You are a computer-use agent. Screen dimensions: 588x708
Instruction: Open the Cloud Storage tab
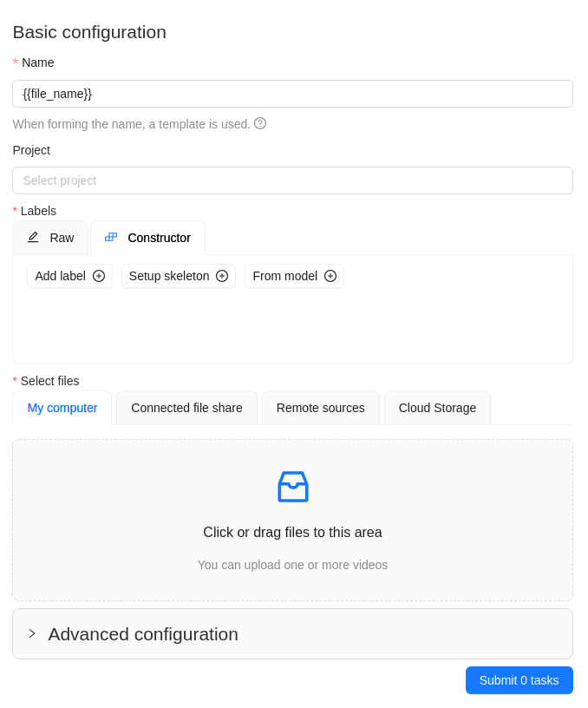pos(437,407)
